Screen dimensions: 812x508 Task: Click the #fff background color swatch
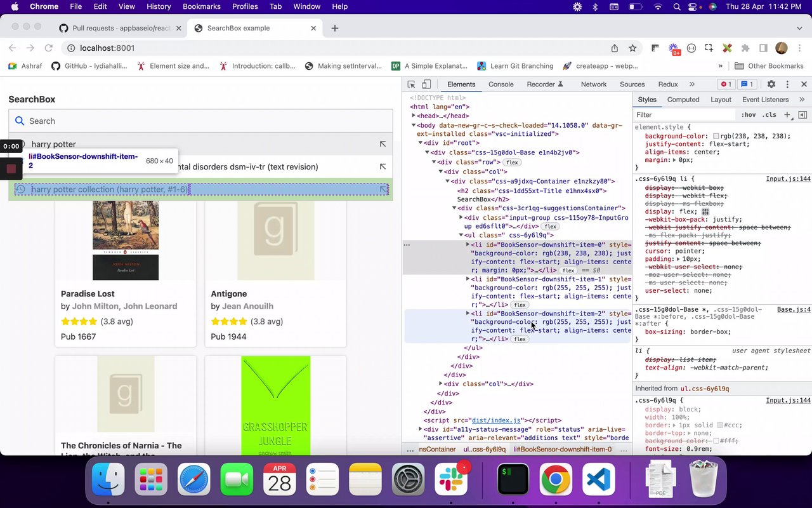click(717, 441)
